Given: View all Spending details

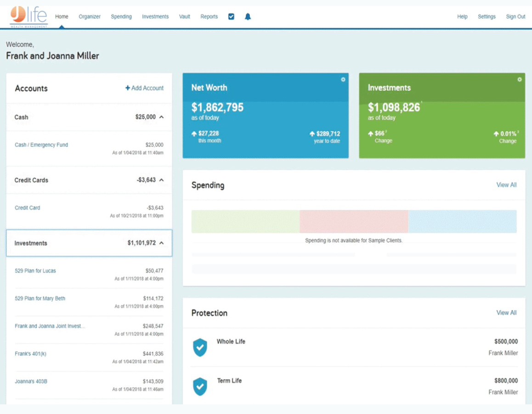Looking at the screenshot, I should pyautogui.click(x=506, y=185).
